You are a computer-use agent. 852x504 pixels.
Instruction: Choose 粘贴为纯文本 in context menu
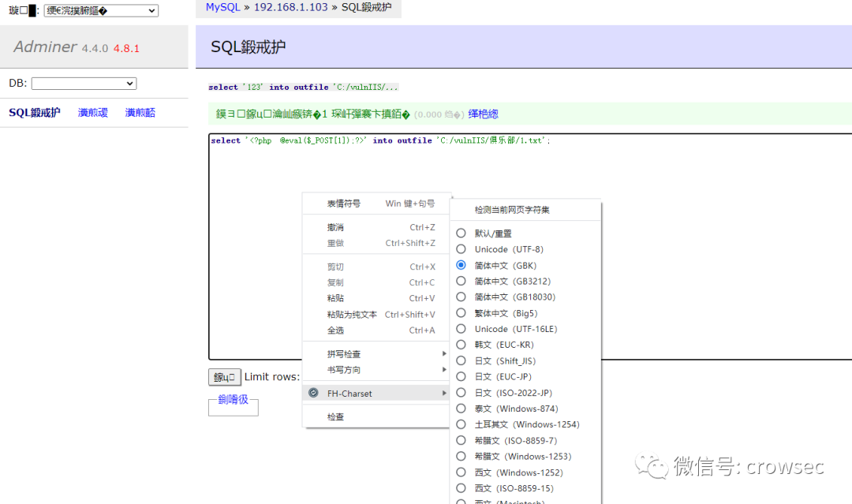click(376, 315)
